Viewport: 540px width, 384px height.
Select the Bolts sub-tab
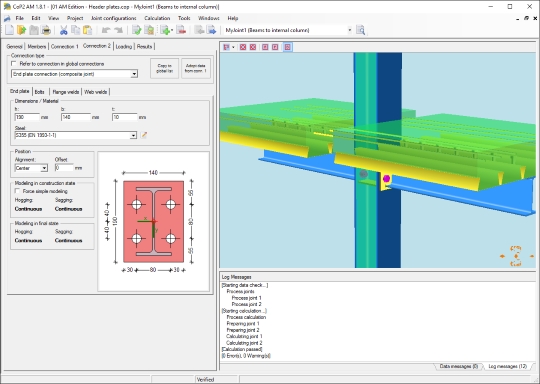click(x=40, y=92)
